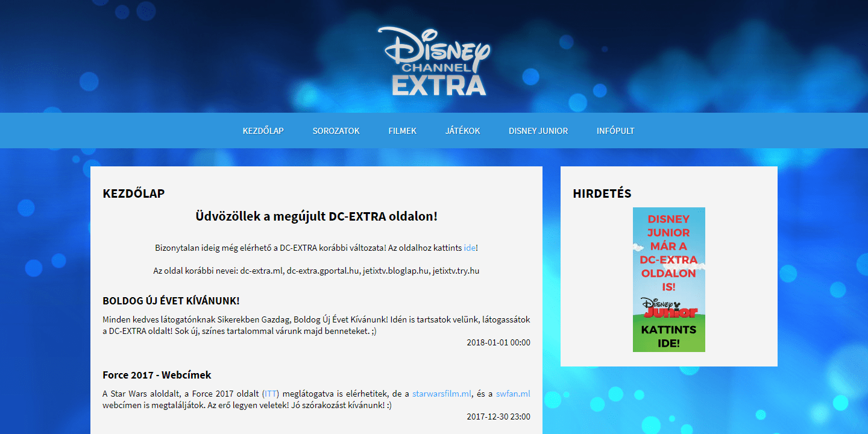Image resolution: width=868 pixels, height=434 pixels.
Task: Click the 'Bizonytalan ideig még elérhető' sentence
Action: click(x=316, y=248)
